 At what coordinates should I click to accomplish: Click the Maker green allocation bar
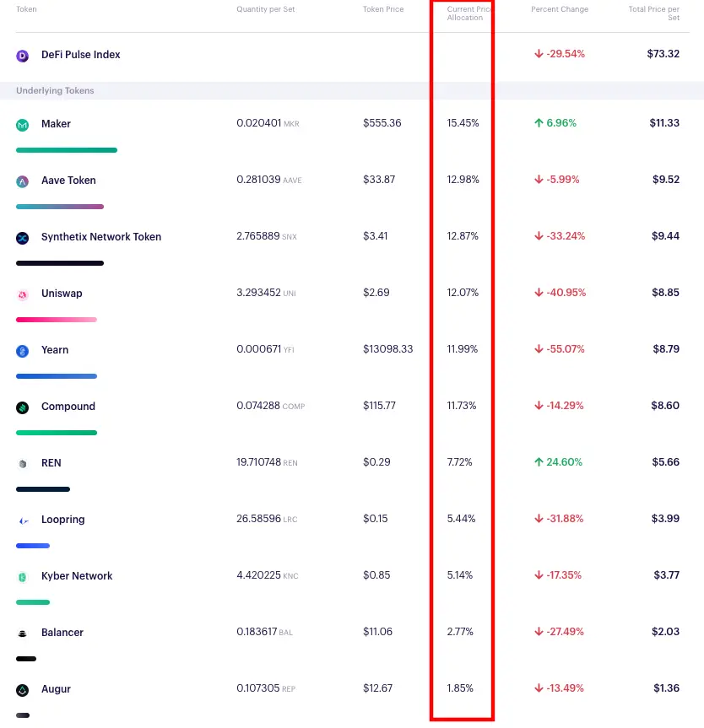pos(67,150)
